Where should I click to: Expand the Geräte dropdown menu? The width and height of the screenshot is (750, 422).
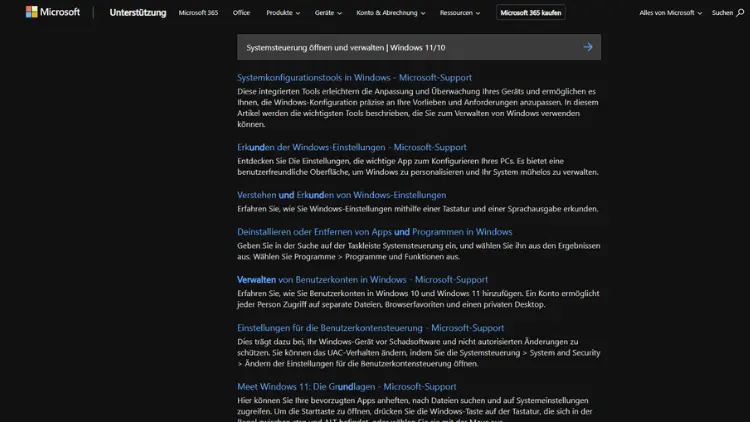pyautogui.click(x=328, y=13)
